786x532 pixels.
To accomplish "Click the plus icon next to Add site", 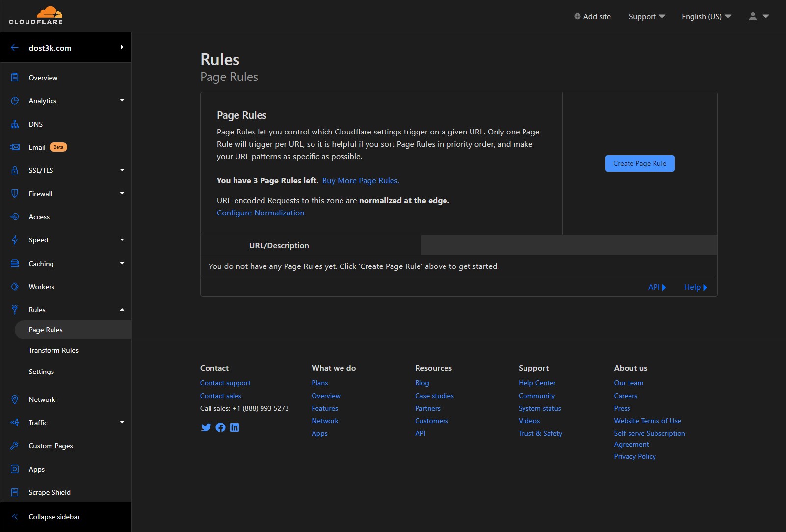I will coord(577,16).
